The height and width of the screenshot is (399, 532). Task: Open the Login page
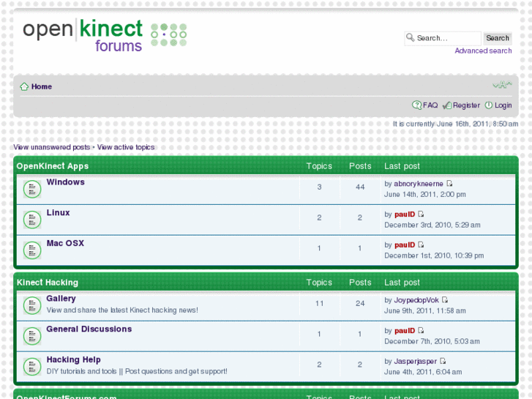click(503, 105)
